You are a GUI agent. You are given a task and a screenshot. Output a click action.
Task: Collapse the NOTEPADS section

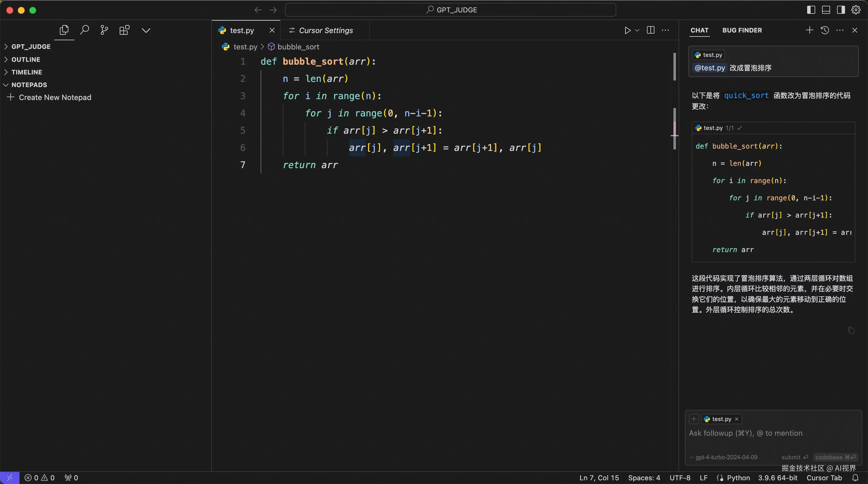(29, 85)
